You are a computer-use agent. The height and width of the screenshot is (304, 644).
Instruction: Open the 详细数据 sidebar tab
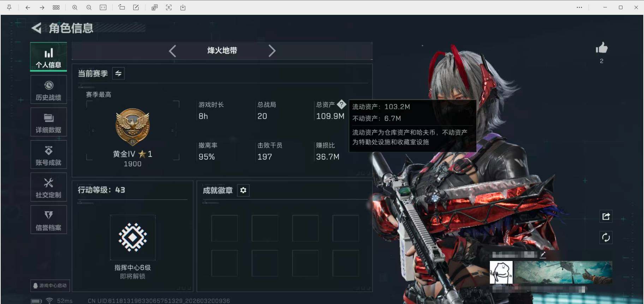48,122
